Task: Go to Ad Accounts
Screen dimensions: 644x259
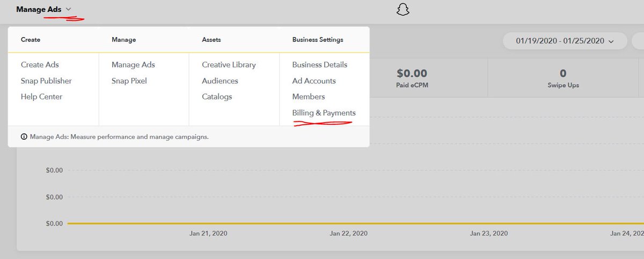Action: click(x=314, y=81)
